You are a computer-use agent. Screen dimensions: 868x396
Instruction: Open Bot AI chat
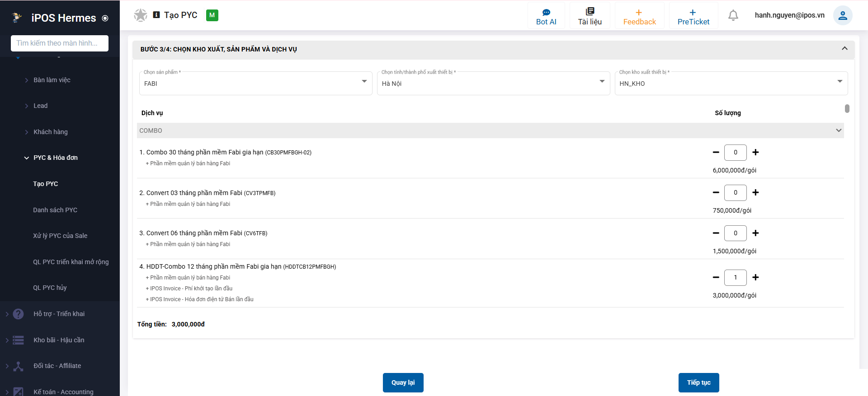click(x=546, y=16)
